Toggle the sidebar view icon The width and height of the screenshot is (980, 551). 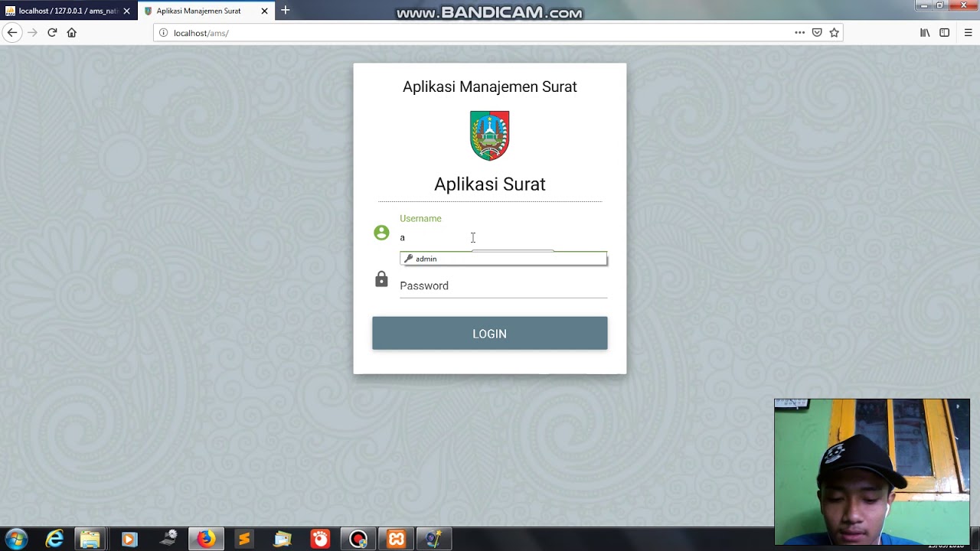click(945, 33)
